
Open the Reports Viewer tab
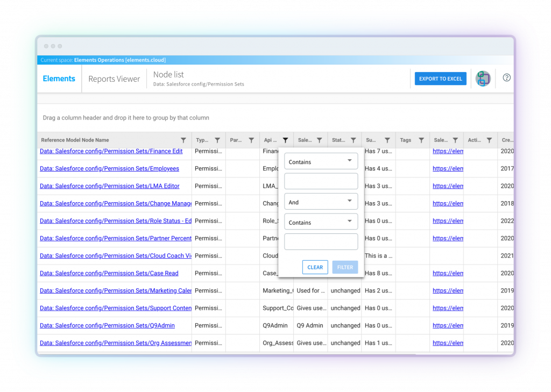pos(114,79)
